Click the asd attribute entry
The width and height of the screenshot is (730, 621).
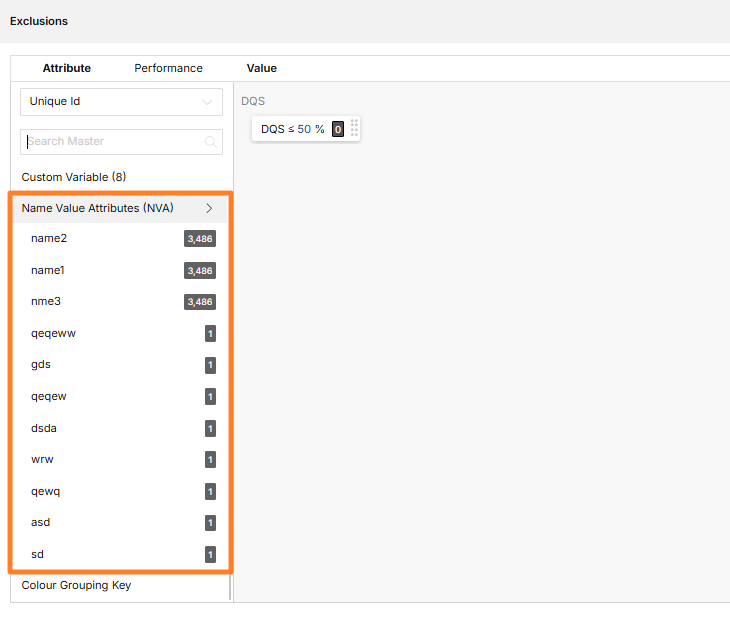click(x=40, y=522)
